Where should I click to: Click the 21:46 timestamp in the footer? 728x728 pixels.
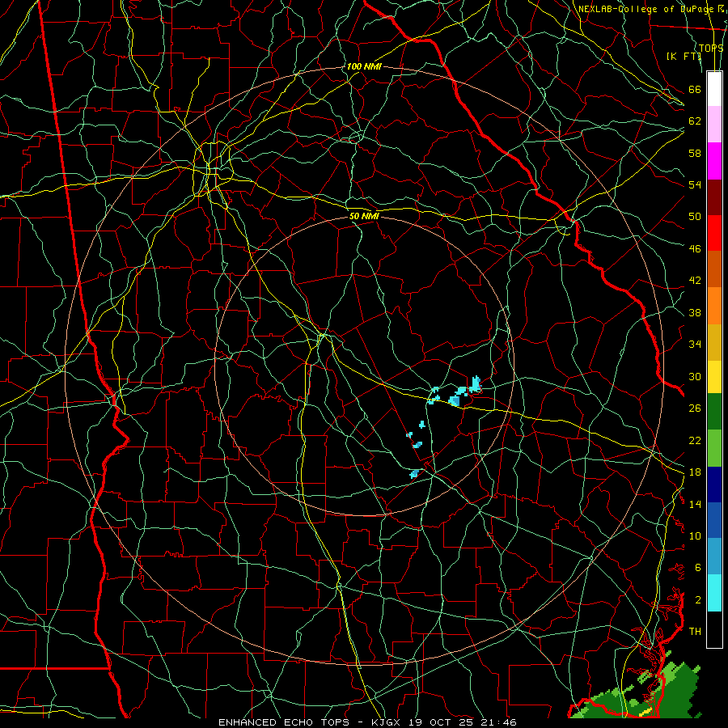[x=498, y=722]
